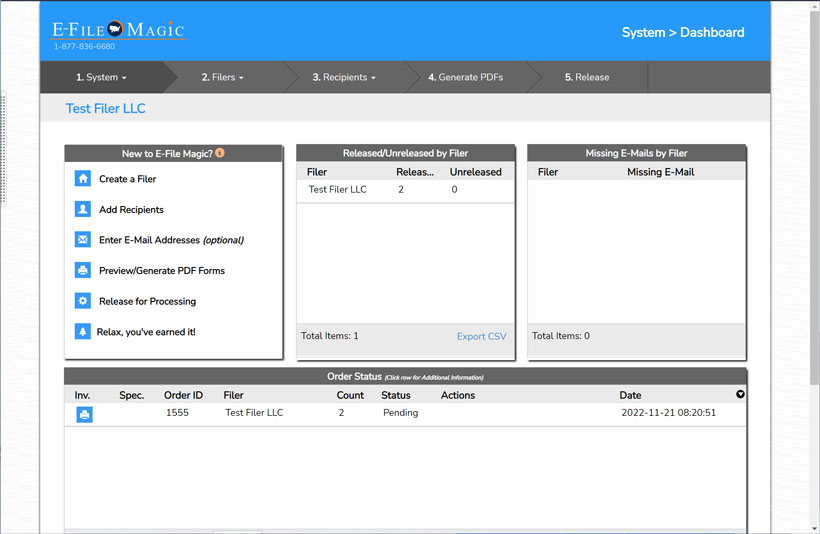This screenshot has width=820, height=534.
Task: Click the phone number 1-877-836-6680
Action: 84,46
